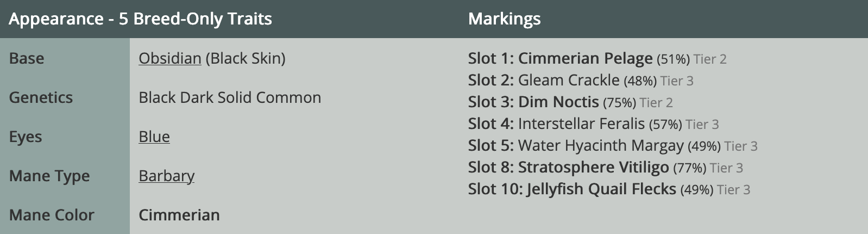Click the Eyes row label
The image size is (868, 234).
[x=26, y=137]
